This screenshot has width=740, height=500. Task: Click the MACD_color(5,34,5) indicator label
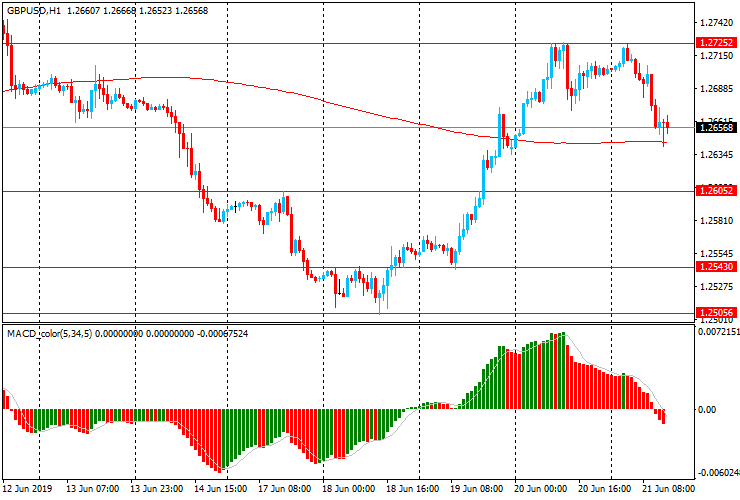click(x=50, y=334)
